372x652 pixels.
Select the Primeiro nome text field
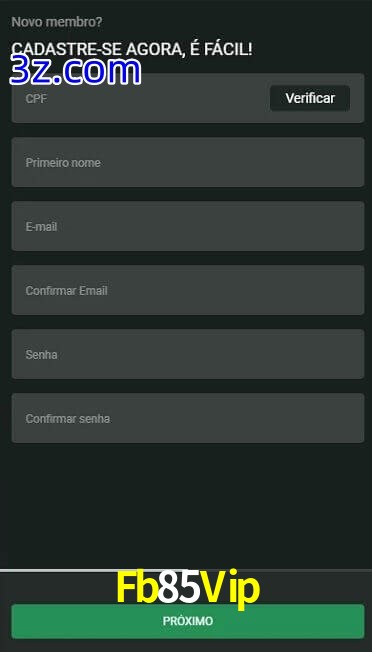[x=188, y=162]
